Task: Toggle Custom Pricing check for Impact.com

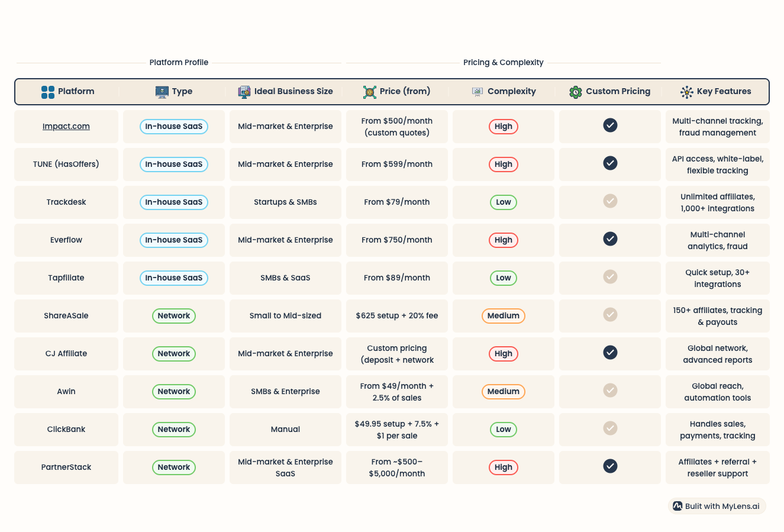Action: tap(610, 125)
